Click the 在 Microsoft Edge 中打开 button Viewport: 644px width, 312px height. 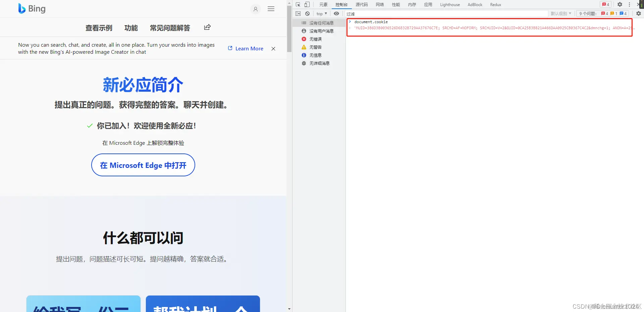coord(143,165)
